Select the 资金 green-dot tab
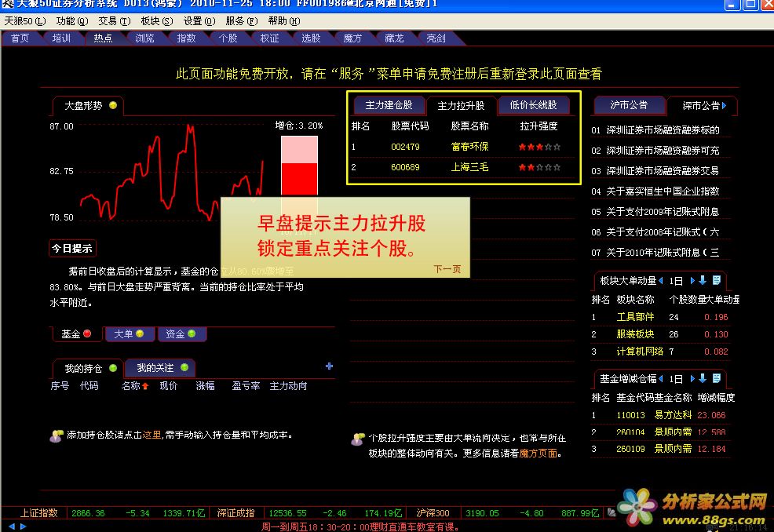The image size is (774, 532). [x=181, y=334]
